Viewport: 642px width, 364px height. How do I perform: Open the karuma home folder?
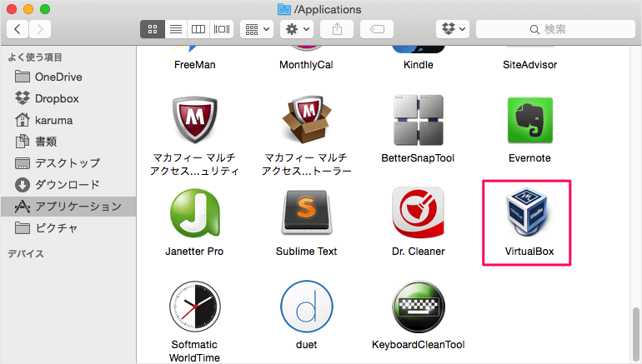[x=68, y=120]
